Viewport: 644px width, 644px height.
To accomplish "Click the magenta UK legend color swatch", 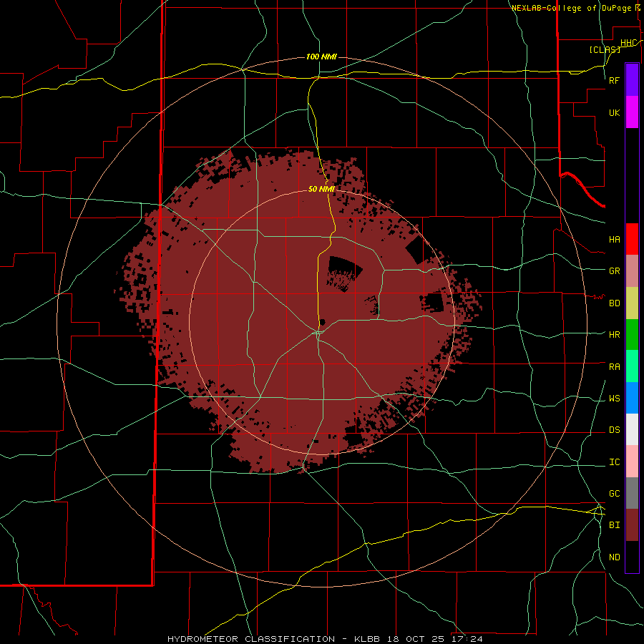I will coord(632,112).
